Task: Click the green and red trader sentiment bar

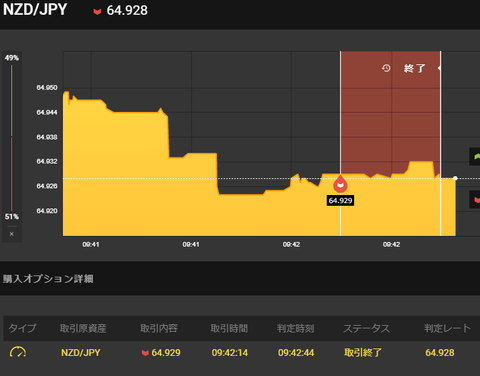Action: point(12,138)
